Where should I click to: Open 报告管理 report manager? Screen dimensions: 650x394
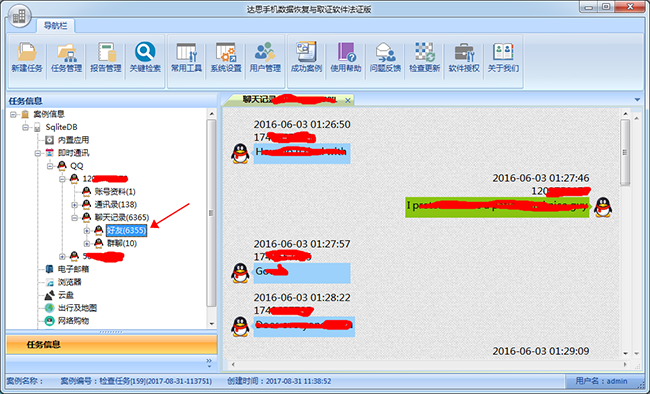pos(106,57)
